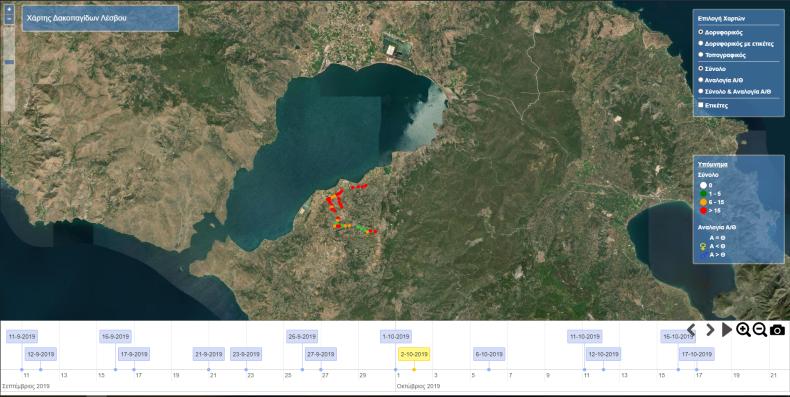The height and width of the screenshot is (397, 790).
Task: Take a snapshot with the camera icon
Action: (x=777, y=330)
